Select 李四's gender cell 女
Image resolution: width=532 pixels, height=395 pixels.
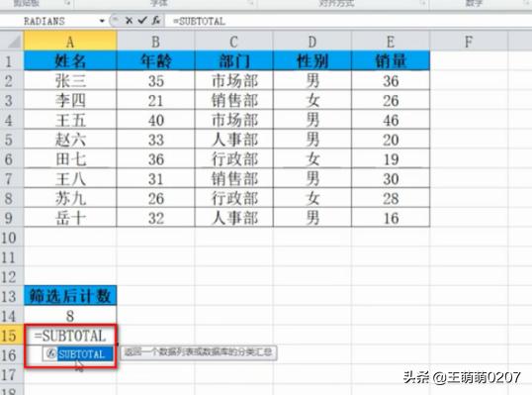[x=312, y=100]
